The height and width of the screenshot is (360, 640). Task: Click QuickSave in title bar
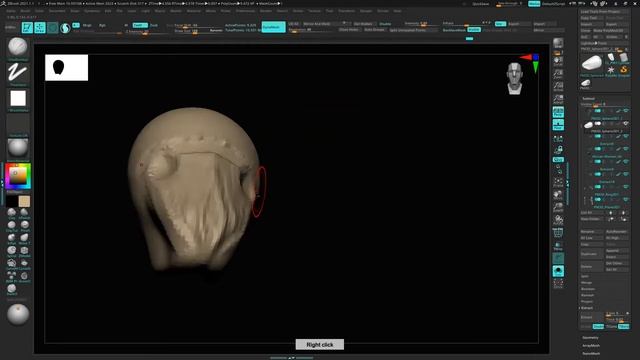click(x=480, y=4)
